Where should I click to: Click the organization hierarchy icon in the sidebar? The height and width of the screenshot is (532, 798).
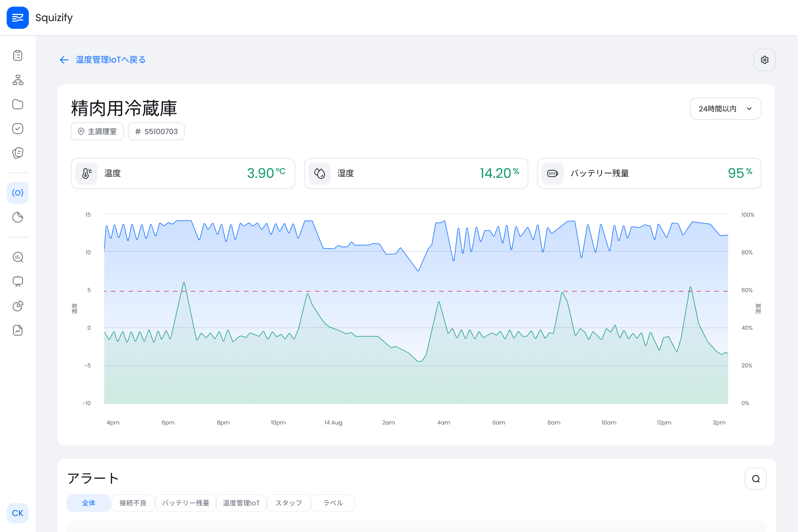(x=18, y=80)
